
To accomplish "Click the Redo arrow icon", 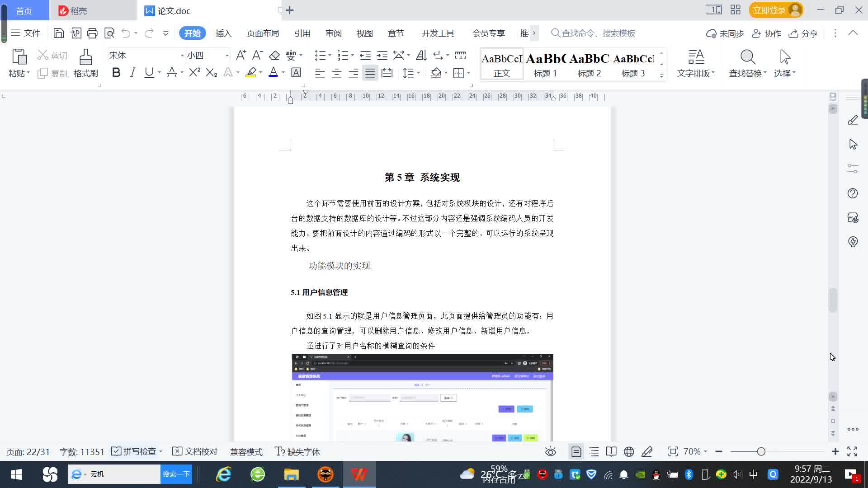I will point(149,33).
